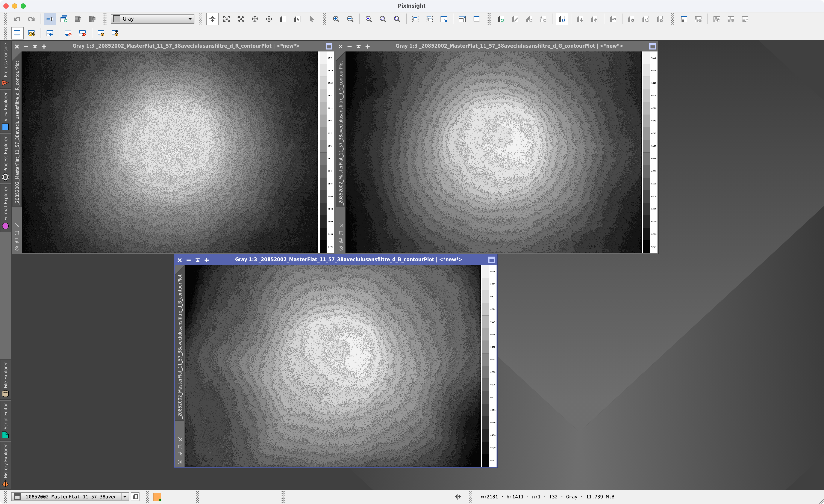Click the plus button on the G_contourPlot window
This screenshot has height=504, width=824.
[x=368, y=47]
